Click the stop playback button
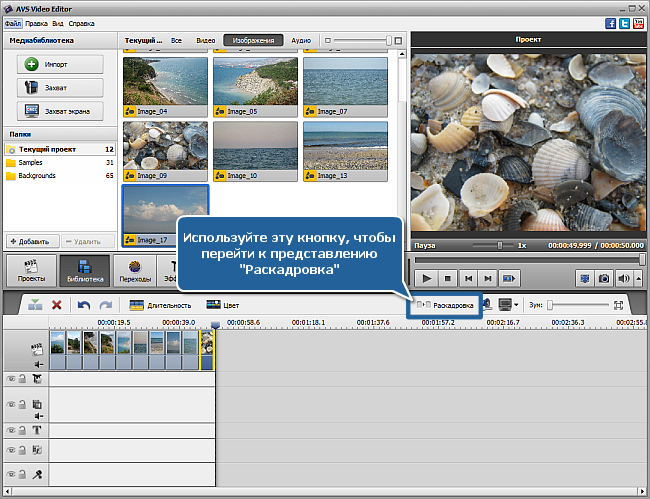Screen dimensions: 650x499 point(449,278)
